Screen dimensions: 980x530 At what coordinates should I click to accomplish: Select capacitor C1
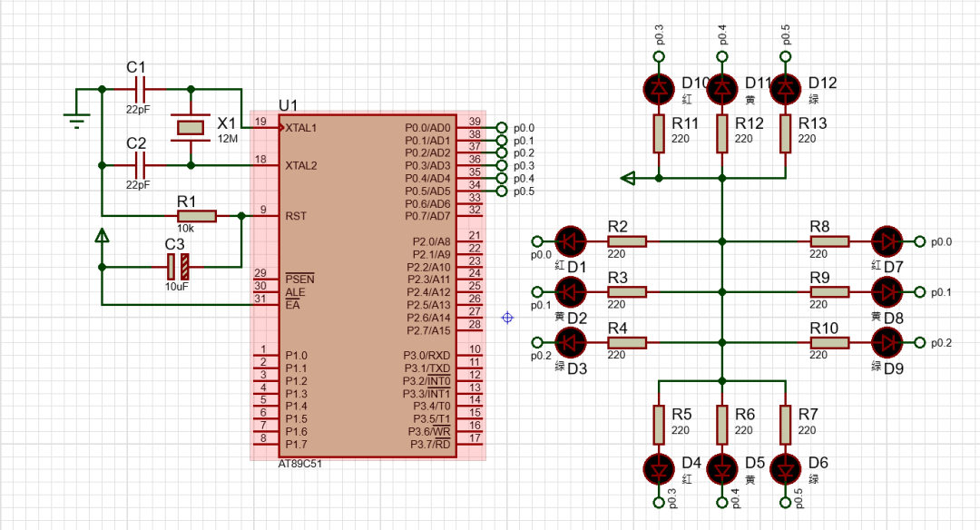[140, 89]
